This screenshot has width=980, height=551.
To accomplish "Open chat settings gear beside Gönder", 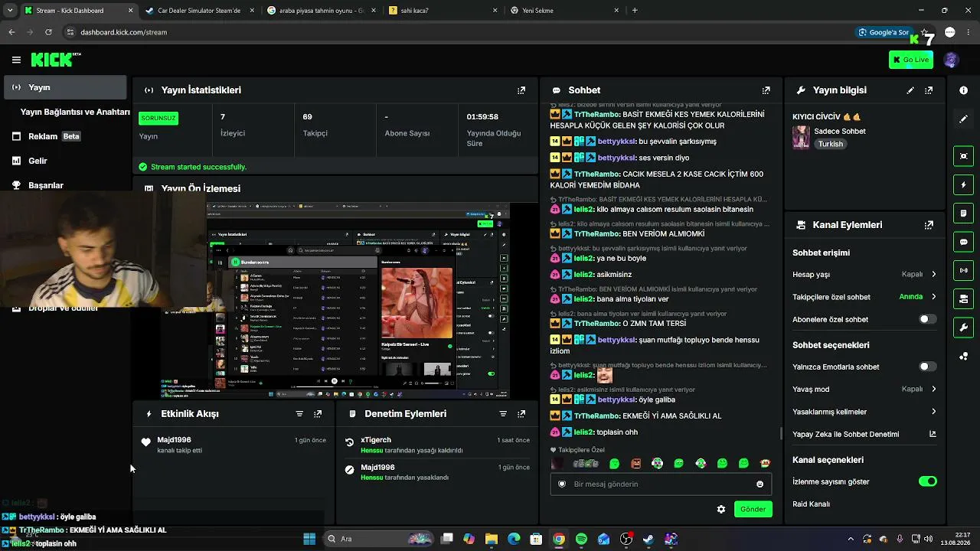I will 720,509.
